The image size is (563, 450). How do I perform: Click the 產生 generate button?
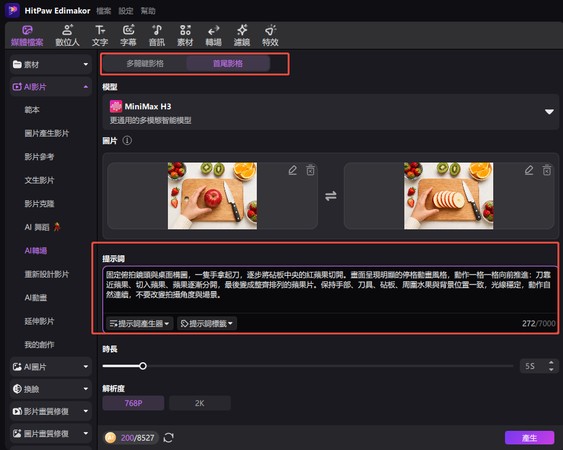click(529, 438)
